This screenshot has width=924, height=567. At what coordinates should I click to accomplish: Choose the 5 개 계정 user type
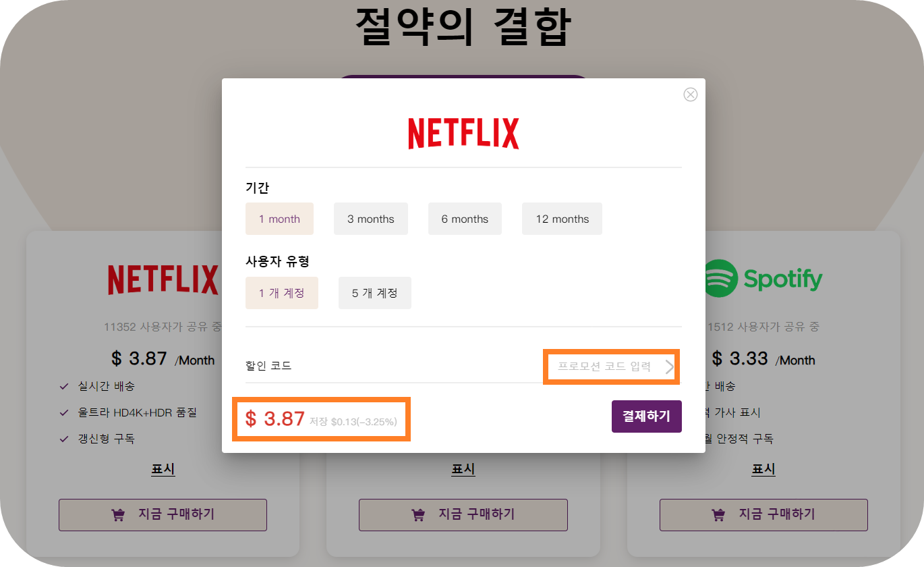[374, 293]
